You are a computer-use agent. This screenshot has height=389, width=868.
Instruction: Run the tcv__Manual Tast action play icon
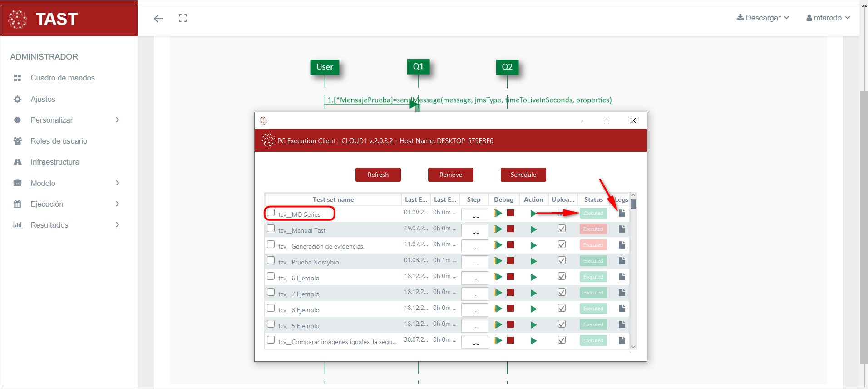[x=533, y=229]
